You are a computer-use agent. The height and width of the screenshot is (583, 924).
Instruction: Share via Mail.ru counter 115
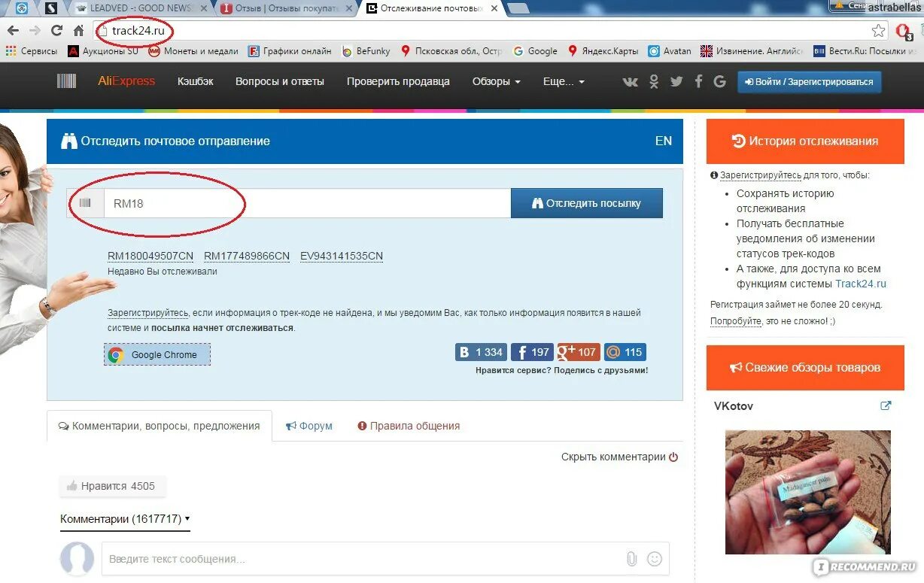[625, 352]
